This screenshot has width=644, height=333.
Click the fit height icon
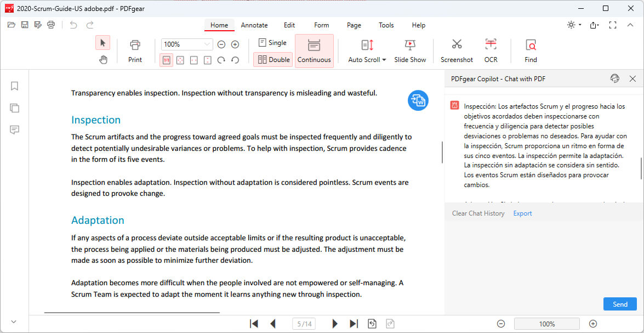click(x=207, y=60)
